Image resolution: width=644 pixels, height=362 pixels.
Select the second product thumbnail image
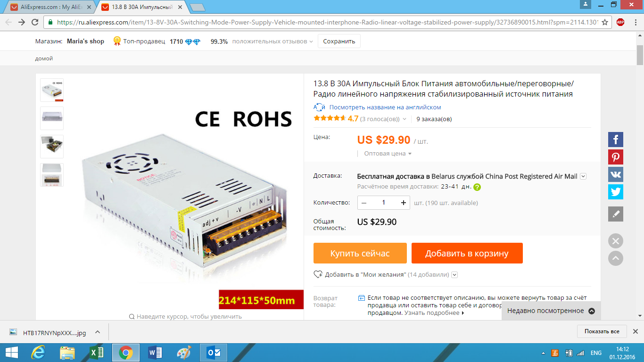point(52,118)
